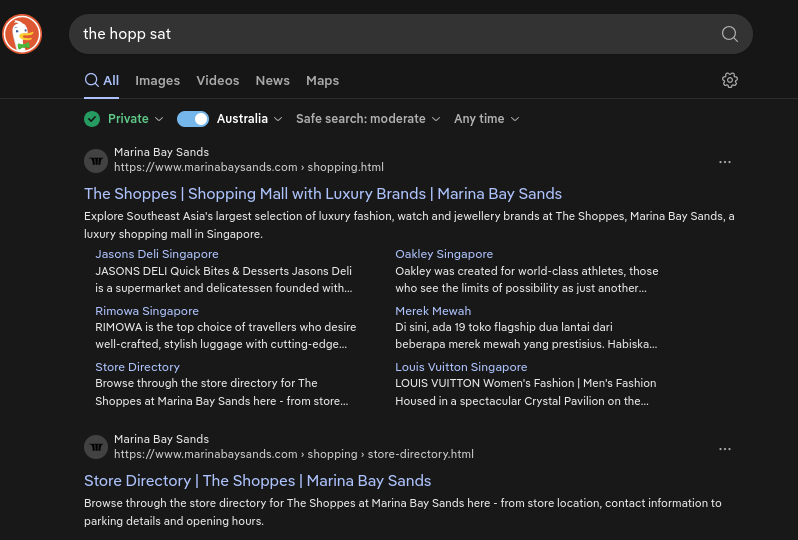This screenshot has width=798, height=540.
Task: Click 'JASONS DELI Quick Bites & Desserts' description
Action: click(x=223, y=279)
